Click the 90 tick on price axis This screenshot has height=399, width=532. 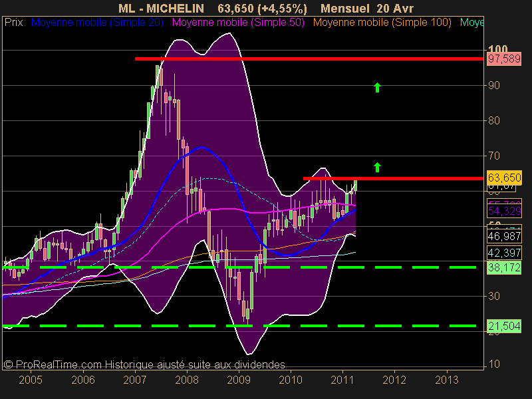tap(494, 86)
